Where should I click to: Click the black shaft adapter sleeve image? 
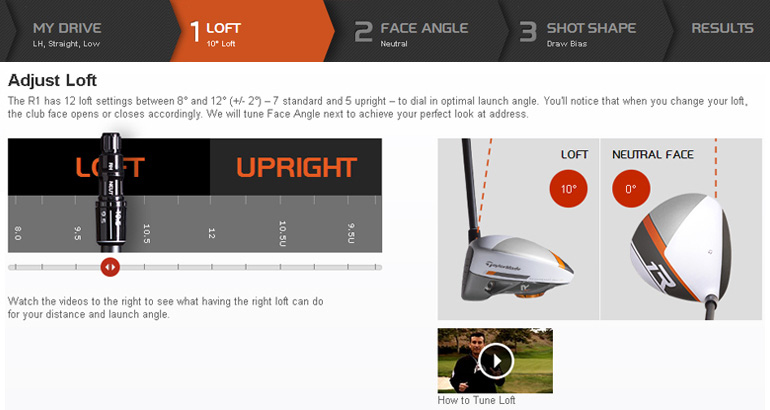pos(111,189)
